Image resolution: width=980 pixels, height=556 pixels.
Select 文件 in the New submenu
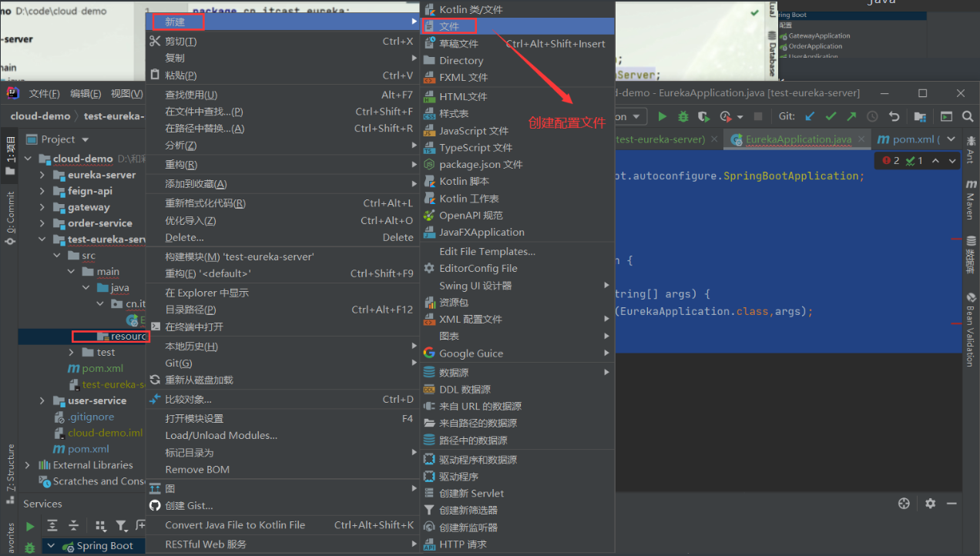(x=517, y=26)
